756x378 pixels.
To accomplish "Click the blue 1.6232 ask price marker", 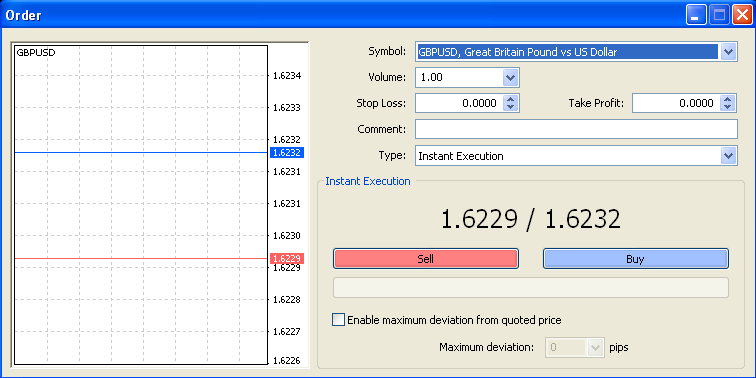I will click(x=286, y=152).
